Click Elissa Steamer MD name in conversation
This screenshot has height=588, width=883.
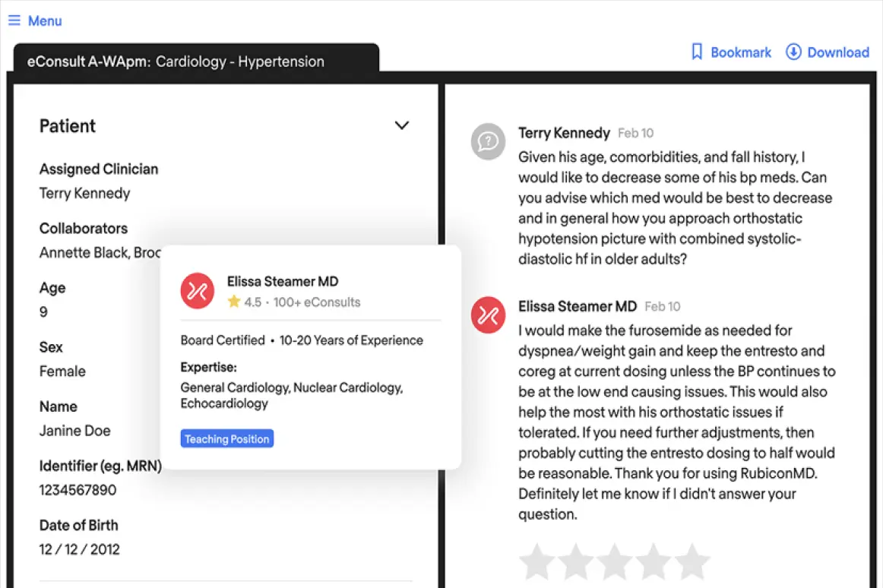[578, 306]
